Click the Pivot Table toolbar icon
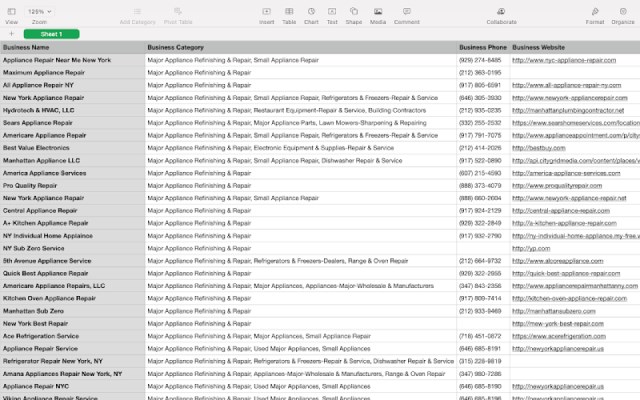640x400 pixels. (178, 11)
